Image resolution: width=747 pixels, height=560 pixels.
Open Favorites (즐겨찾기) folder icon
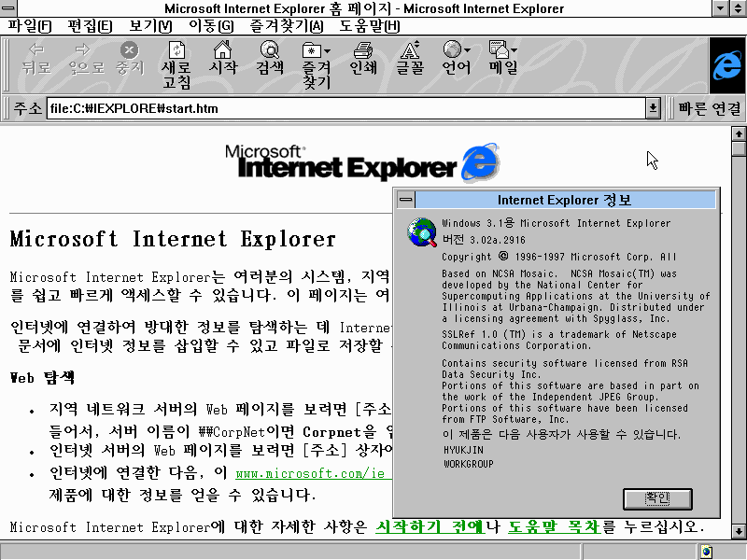[312, 50]
